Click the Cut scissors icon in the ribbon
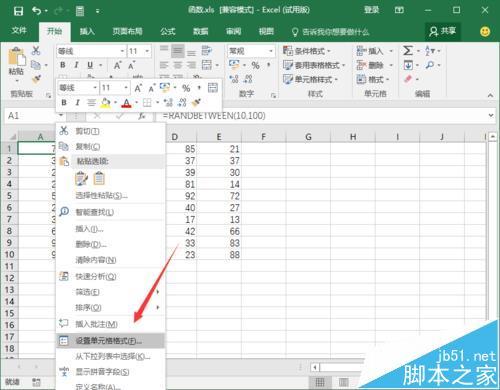 (36, 51)
